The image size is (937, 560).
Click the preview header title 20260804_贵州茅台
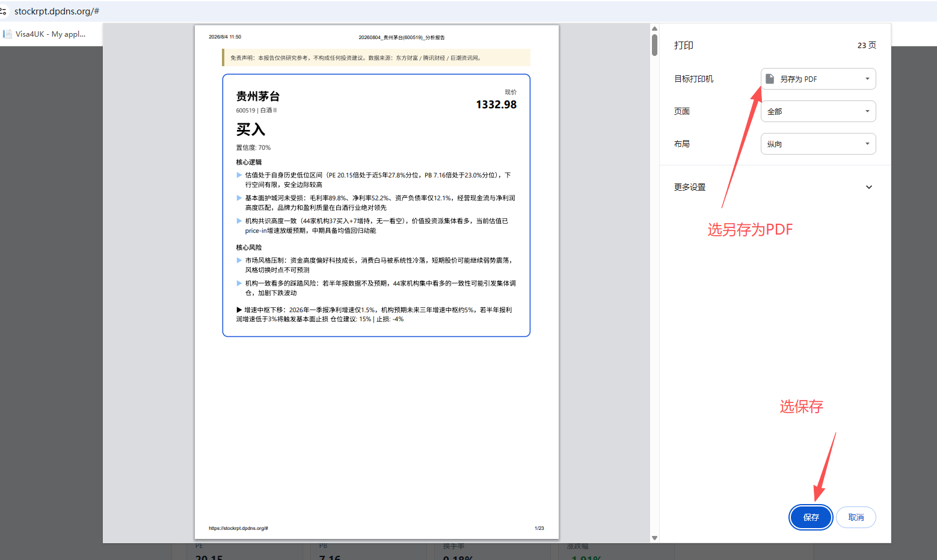click(x=402, y=37)
